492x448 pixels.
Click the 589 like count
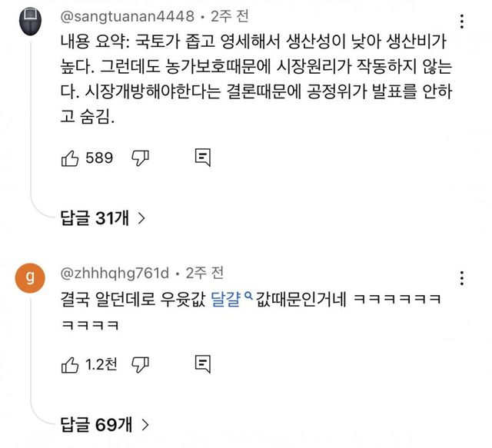(99, 158)
